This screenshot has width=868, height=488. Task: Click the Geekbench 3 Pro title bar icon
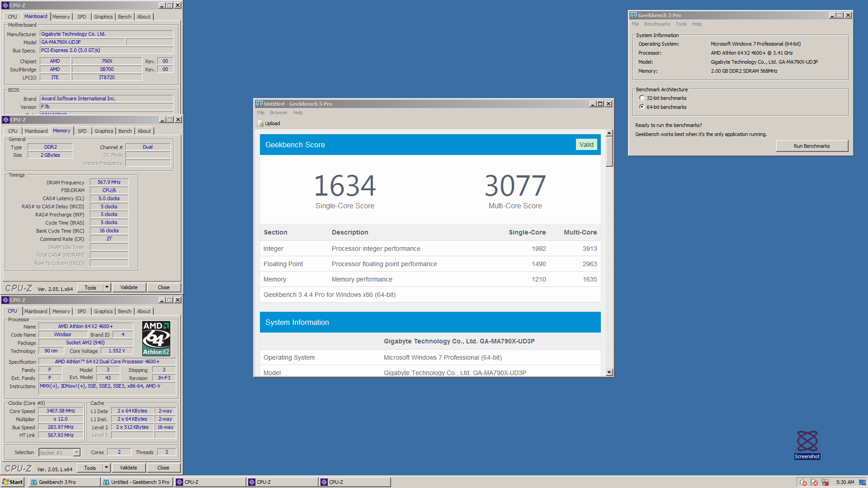pos(634,15)
